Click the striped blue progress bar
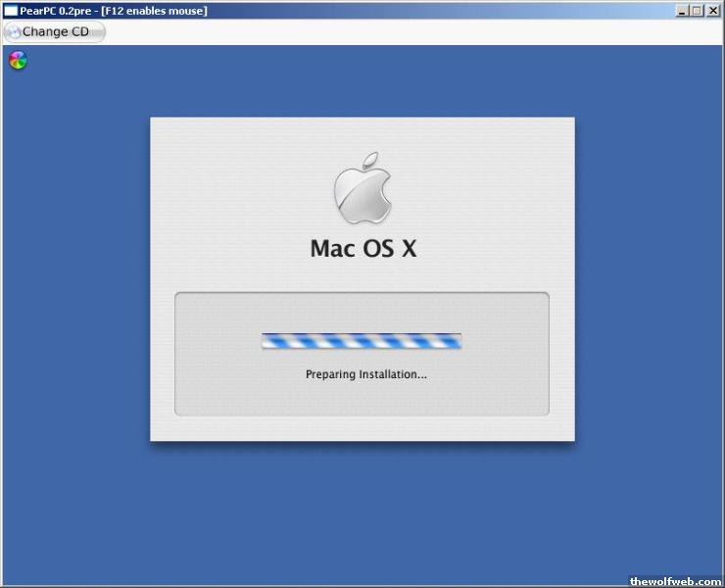Viewport: 725px width, 588px height. point(362,341)
